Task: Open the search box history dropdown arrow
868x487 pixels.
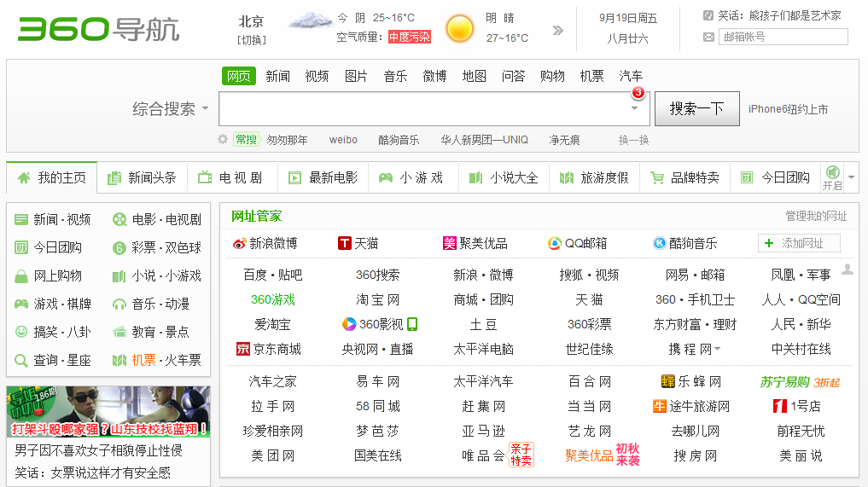Action: click(x=634, y=108)
